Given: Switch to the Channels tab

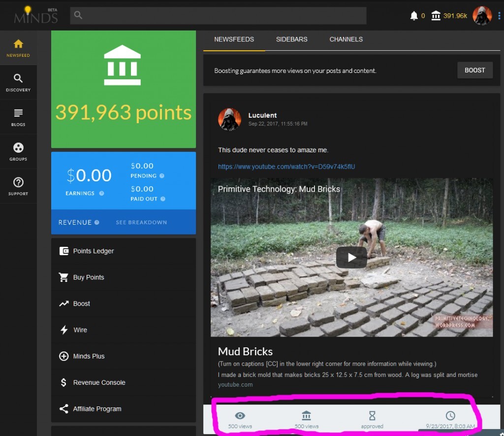Looking at the screenshot, I should (346, 39).
